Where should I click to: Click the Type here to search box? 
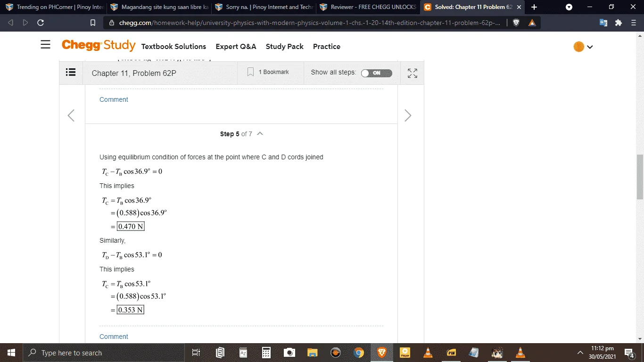(103, 353)
